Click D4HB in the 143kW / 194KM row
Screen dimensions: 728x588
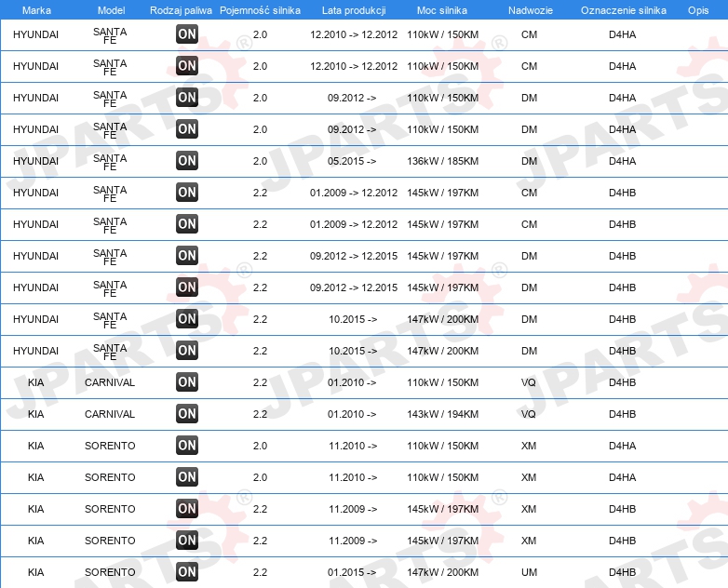tap(623, 414)
